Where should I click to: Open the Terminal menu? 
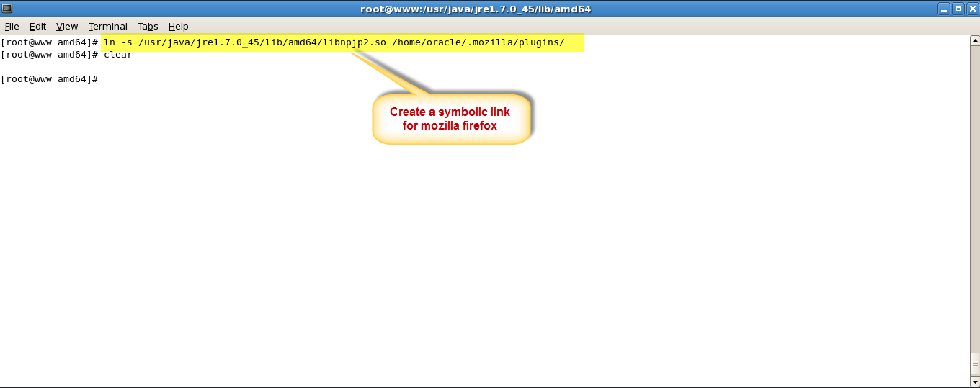[108, 27]
